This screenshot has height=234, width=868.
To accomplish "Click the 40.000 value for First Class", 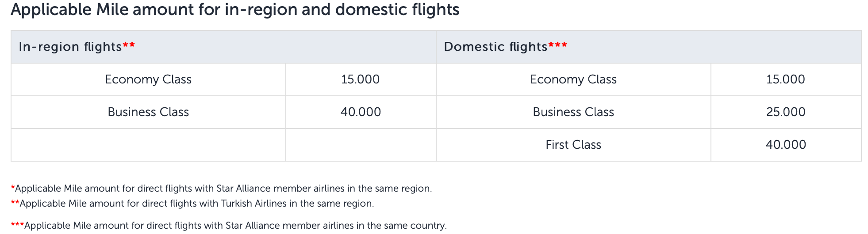I will (786, 145).
